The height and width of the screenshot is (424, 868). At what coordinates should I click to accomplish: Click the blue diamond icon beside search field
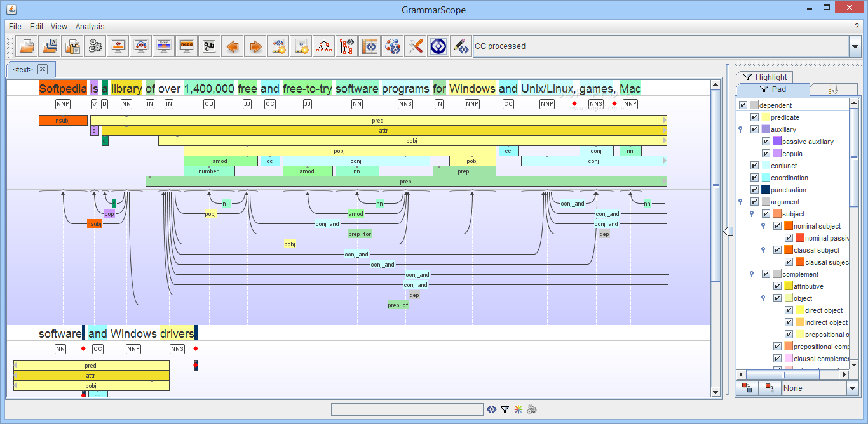click(492, 409)
